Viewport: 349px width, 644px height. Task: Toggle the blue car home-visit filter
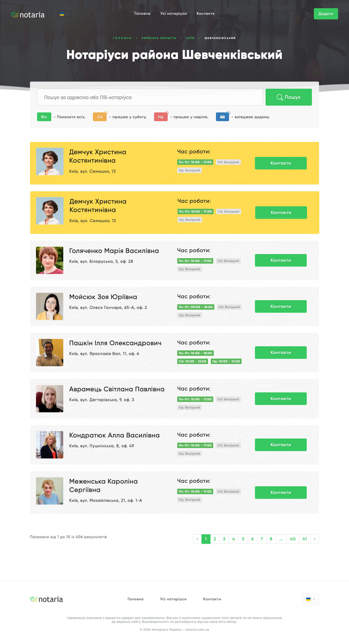pyautogui.click(x=222, y=117)
